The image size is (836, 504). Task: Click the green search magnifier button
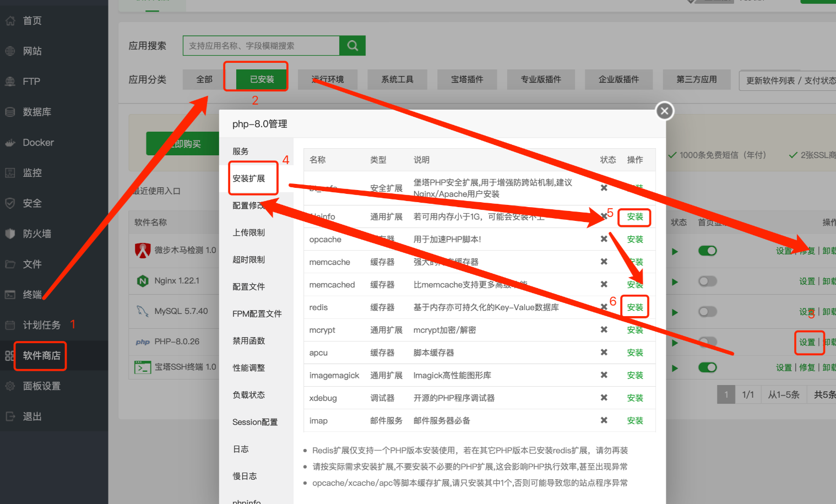click(352, 46)
